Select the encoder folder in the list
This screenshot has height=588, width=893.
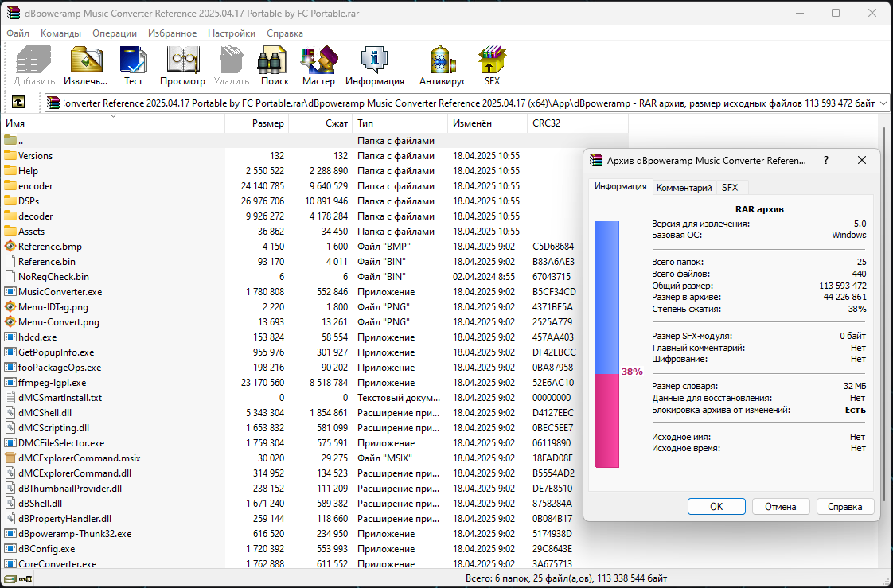tap(36, 186)
